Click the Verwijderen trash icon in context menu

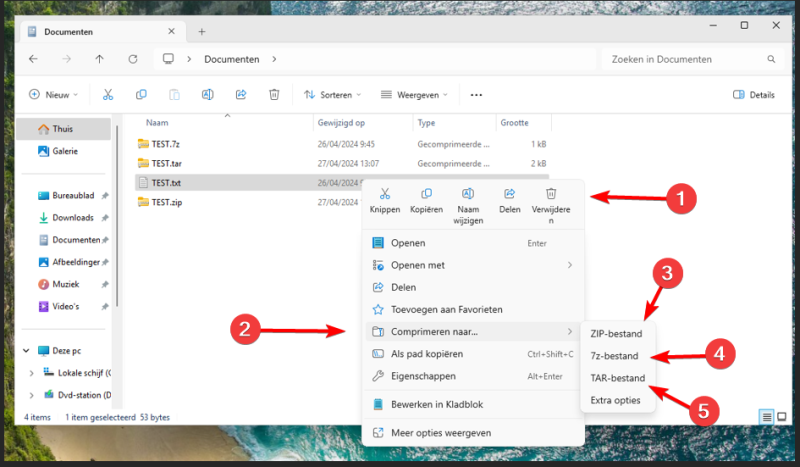[550, 194]
